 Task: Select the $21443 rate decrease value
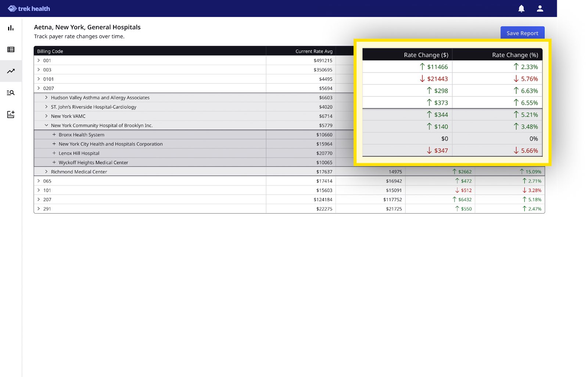pyautogui.click(x=434, y=79)
